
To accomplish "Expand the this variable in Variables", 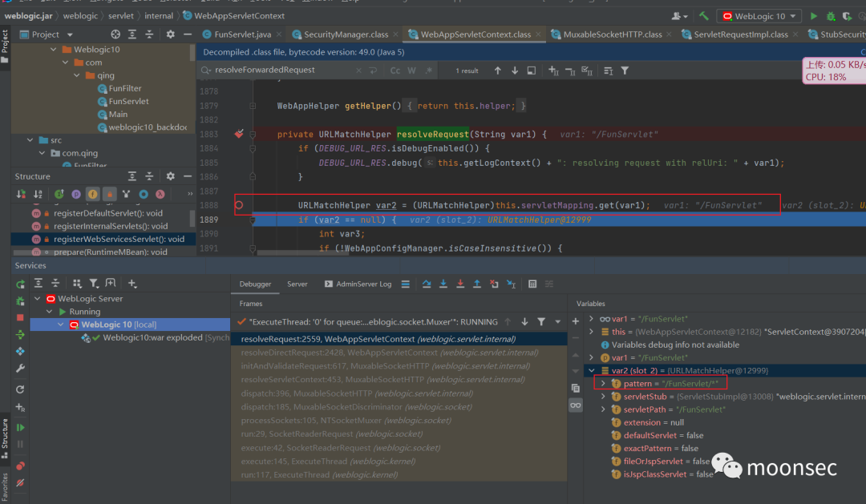I will point(592,332).
